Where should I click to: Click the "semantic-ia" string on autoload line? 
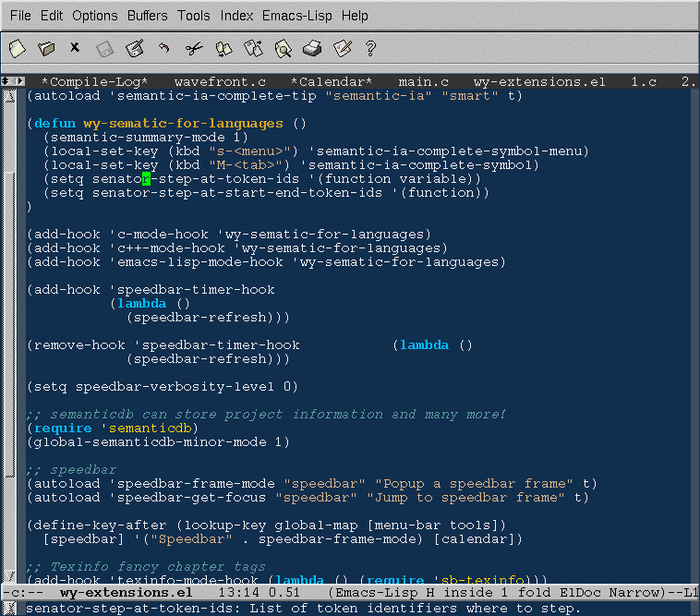(379, 95)
